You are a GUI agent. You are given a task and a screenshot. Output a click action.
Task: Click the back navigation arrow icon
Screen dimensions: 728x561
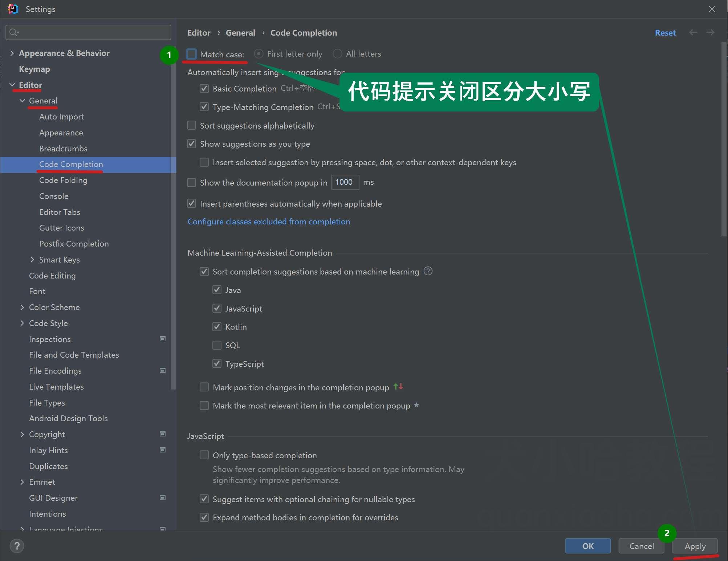tap(693, 32)
